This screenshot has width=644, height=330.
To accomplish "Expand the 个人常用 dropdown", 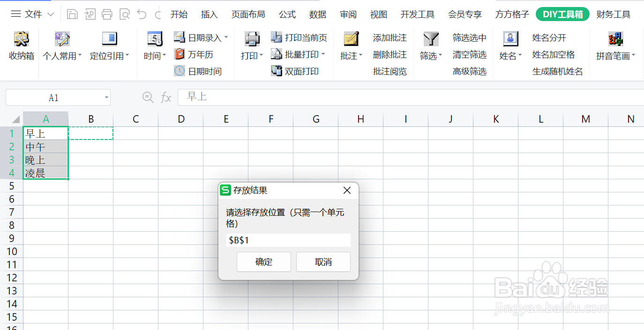I will [x=80, y=55].
